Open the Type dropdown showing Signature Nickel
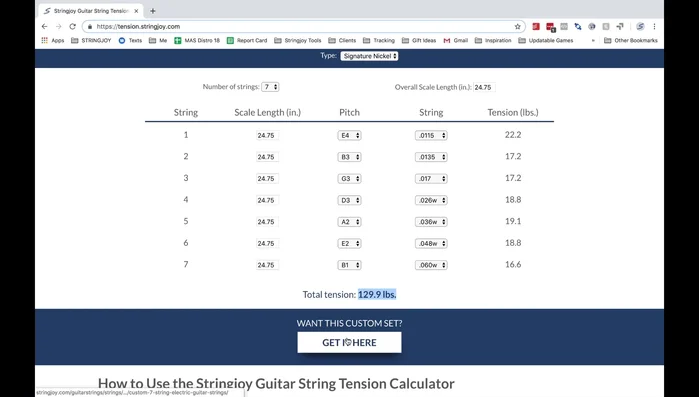The image size is (699, 397). coord(370,56)
